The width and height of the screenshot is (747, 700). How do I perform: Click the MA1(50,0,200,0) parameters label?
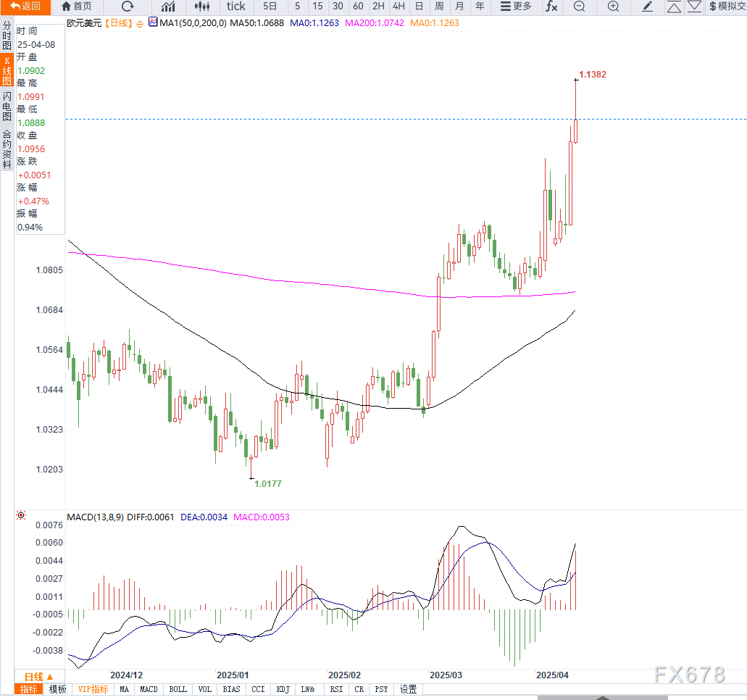[x=193, y=23]
